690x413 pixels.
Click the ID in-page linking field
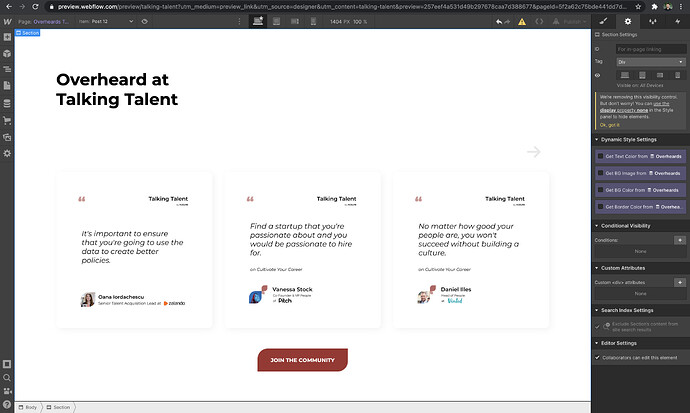[651, 49]
